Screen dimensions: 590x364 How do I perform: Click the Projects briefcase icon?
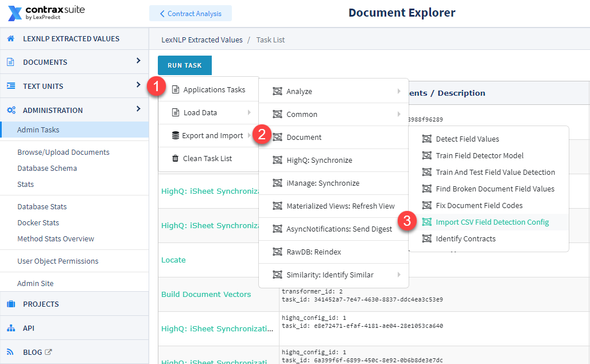tap(11, 304)
